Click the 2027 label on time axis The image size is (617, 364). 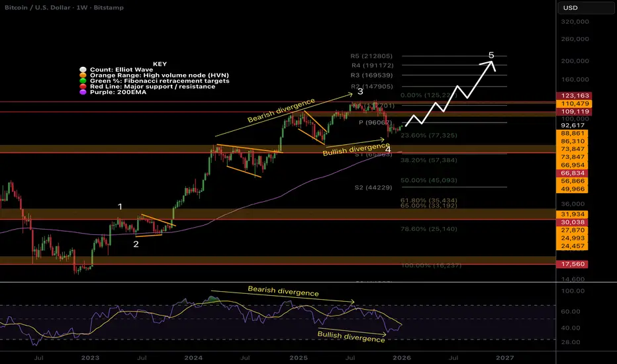[505, 357]
